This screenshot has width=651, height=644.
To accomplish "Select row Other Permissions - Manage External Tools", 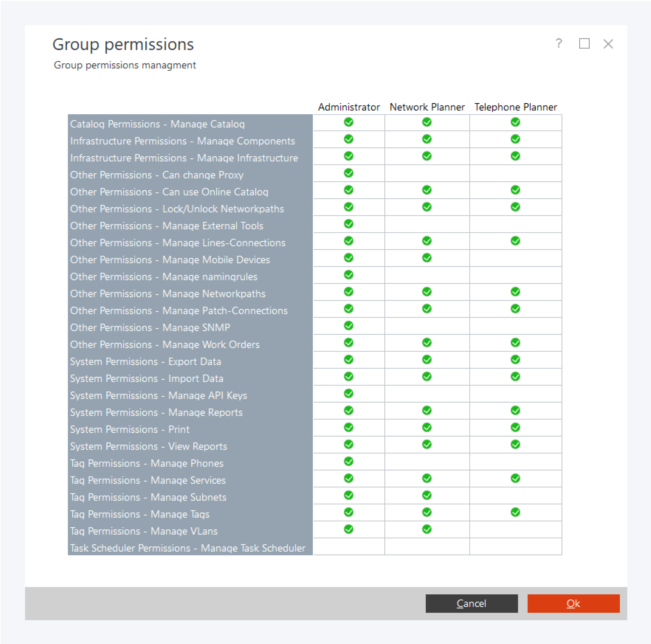I will click(167, 226).
